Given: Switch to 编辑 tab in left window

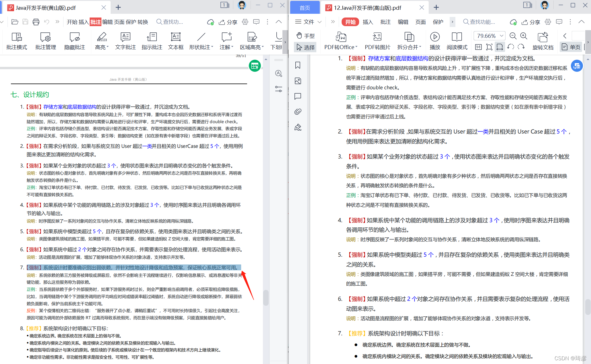Looking at the screenshot, I should 107,22.
